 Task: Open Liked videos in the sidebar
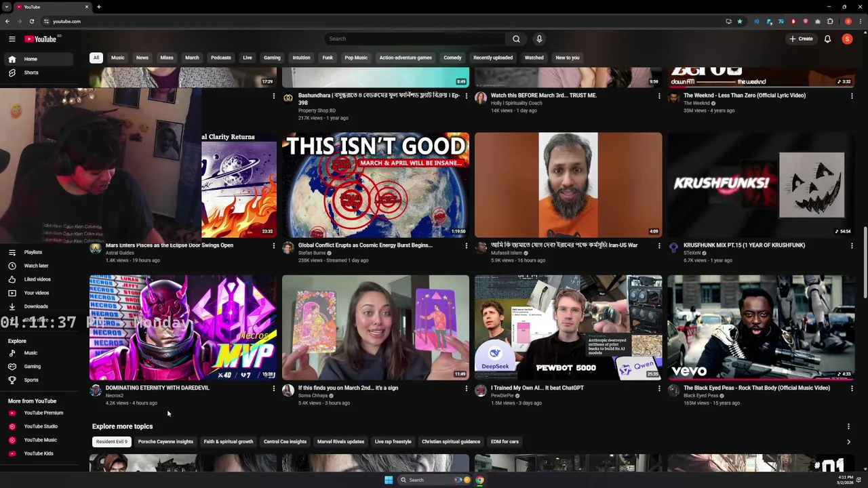pos(38,279)
